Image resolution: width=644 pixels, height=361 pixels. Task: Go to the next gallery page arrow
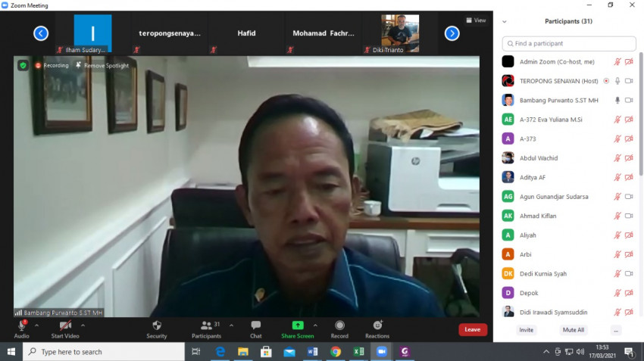[452, 33]
